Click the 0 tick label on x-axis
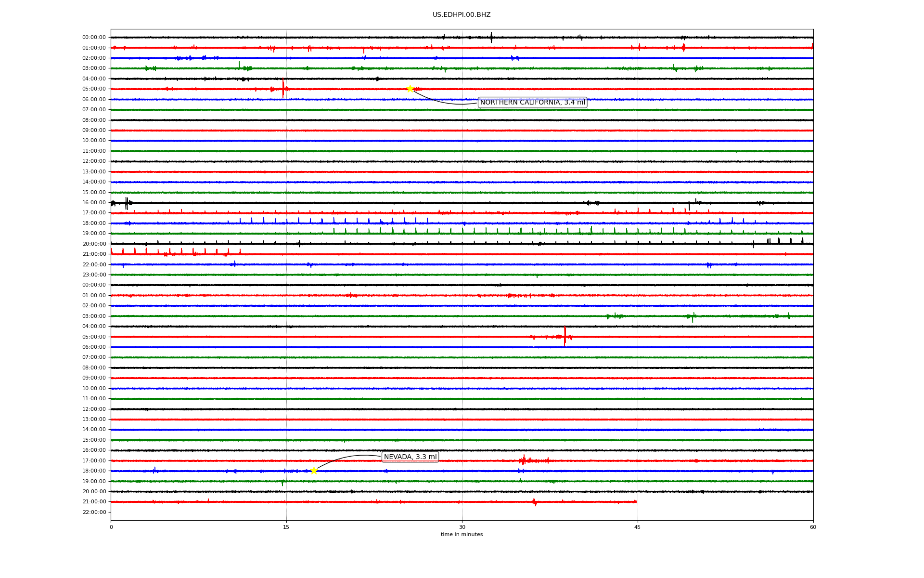924x578 pixels. (x=111, y=527)
